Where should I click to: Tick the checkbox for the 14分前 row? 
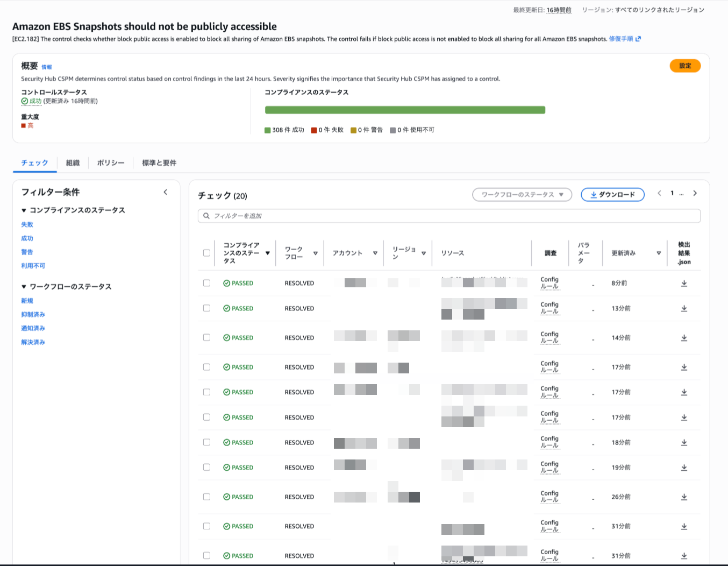[206, 338]
